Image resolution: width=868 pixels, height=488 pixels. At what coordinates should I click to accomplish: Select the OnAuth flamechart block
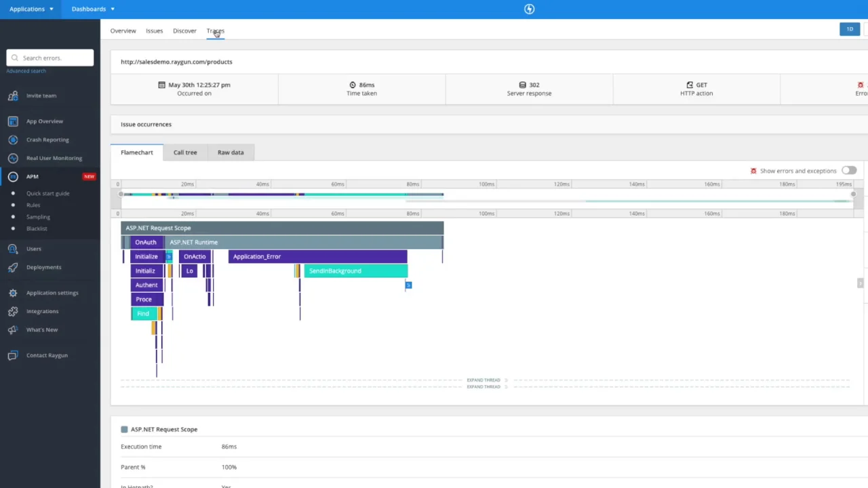pyautogui.click(x=146, y=242)
